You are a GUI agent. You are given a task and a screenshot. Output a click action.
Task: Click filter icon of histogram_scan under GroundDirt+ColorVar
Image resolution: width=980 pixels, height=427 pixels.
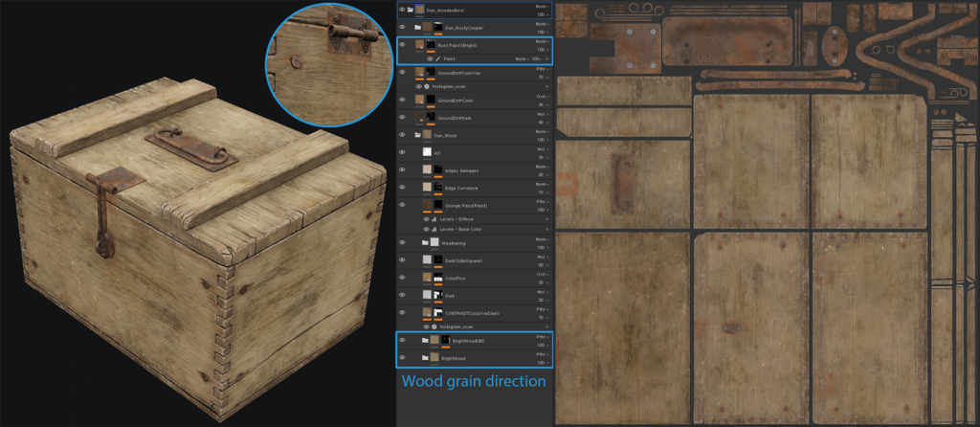(x=426, y=86)
